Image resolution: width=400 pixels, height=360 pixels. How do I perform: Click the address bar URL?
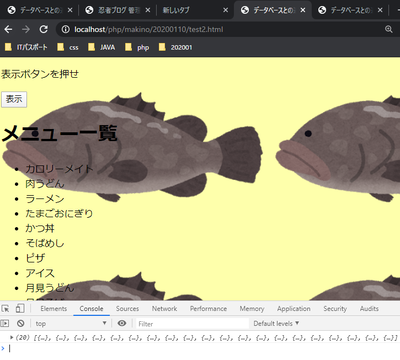pos(149,29)
